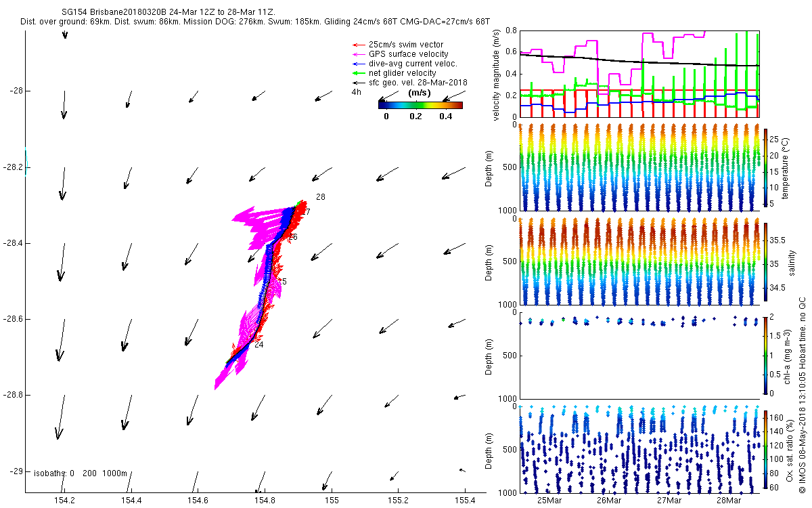Image resolution: width=812 pixels, height=508 pixels.
Task: Click the '154.2' longitude tick label
Action: (x=64, y=501)
